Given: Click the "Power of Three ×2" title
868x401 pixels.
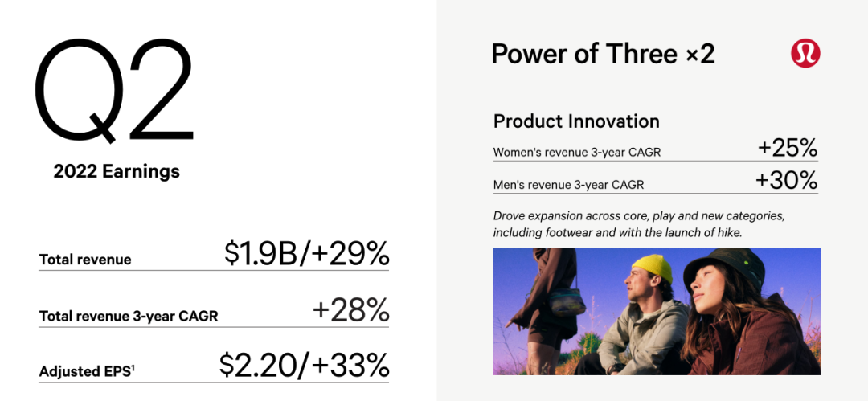Looking at the screenshot, I should click(x=603, y=55).
